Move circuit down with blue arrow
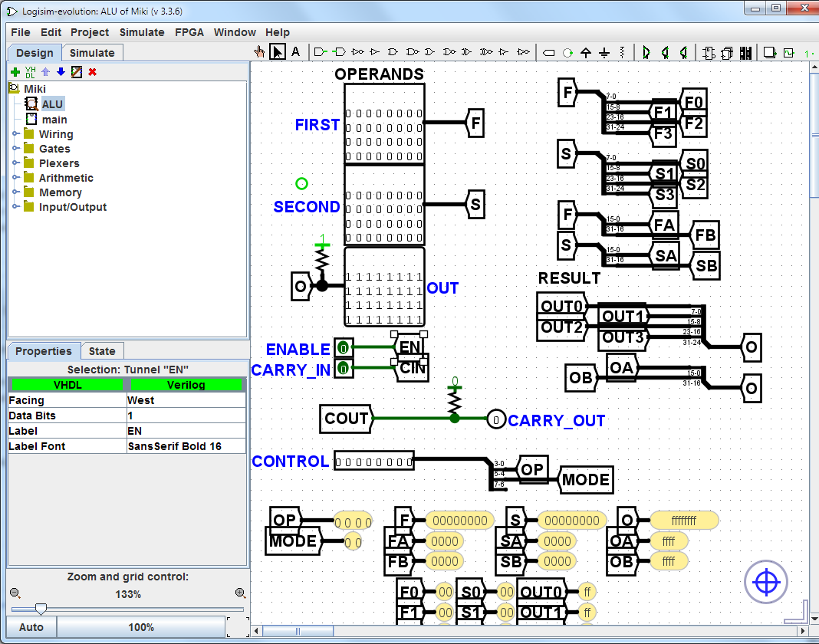 tap(61, 72)
